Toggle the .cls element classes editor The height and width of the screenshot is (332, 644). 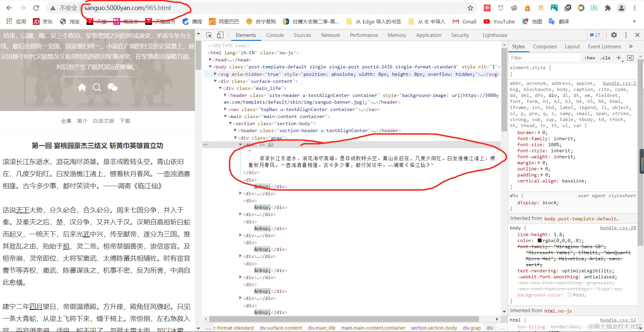[x=605, y=58]
